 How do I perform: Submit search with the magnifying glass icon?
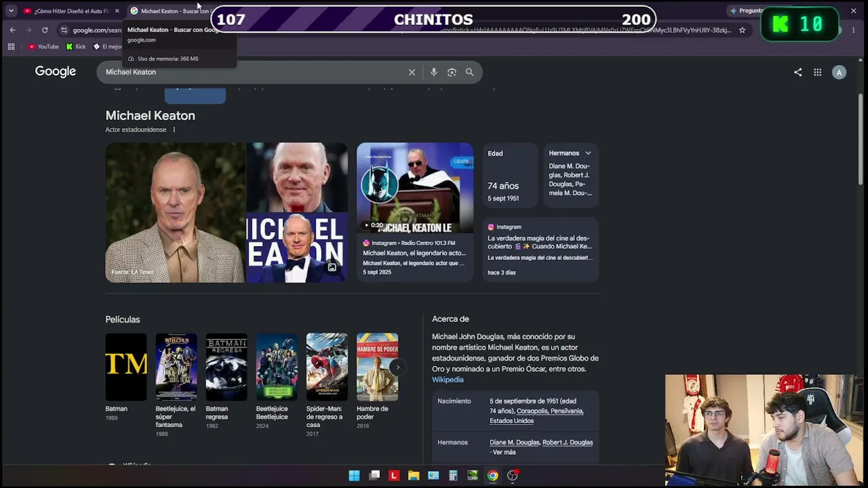point(469,72)
